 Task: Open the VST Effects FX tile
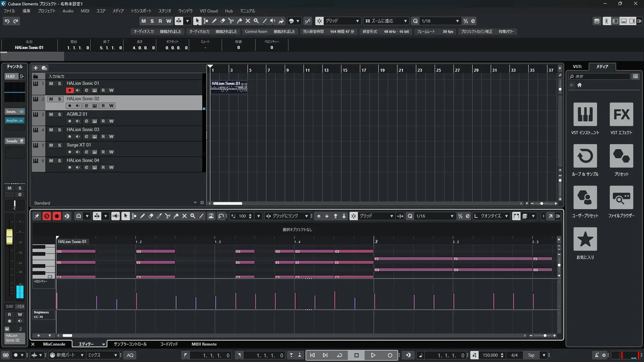[x=621, y=114]
